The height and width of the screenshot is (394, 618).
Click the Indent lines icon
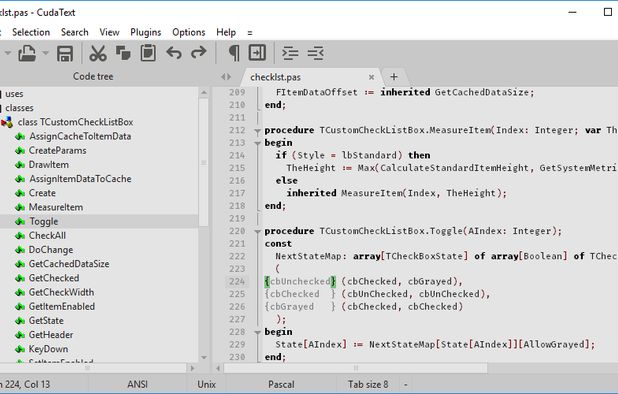click(x=290, y=53)
